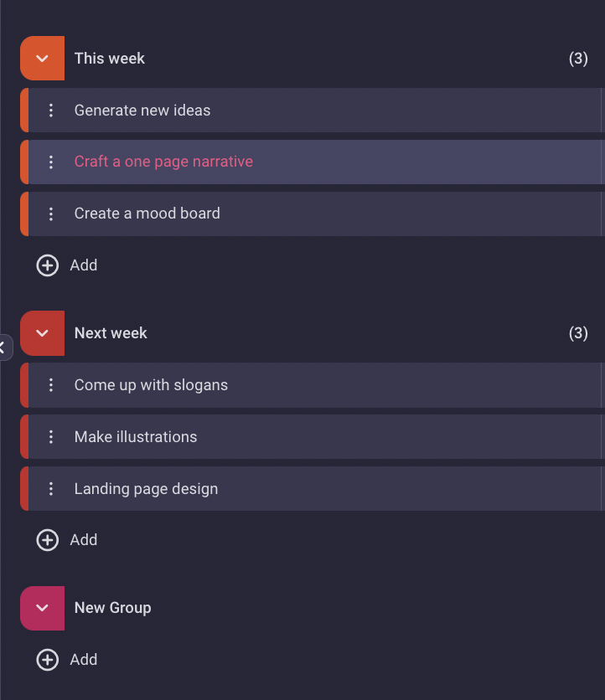Open Landing page design options menu

51,489
